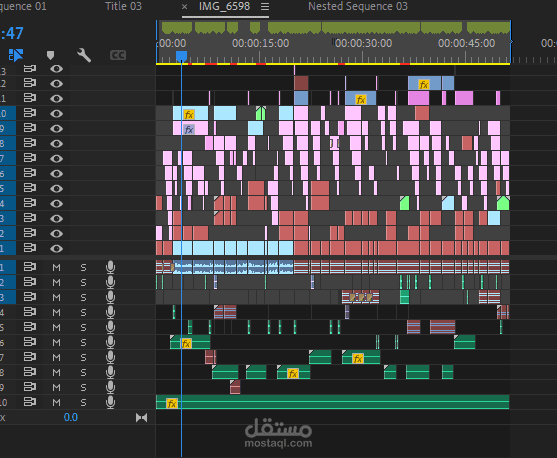The width and height of the screenshot is (557, 458).
Task: Toggle sync lock on video track 4
Action: [30, 203]
